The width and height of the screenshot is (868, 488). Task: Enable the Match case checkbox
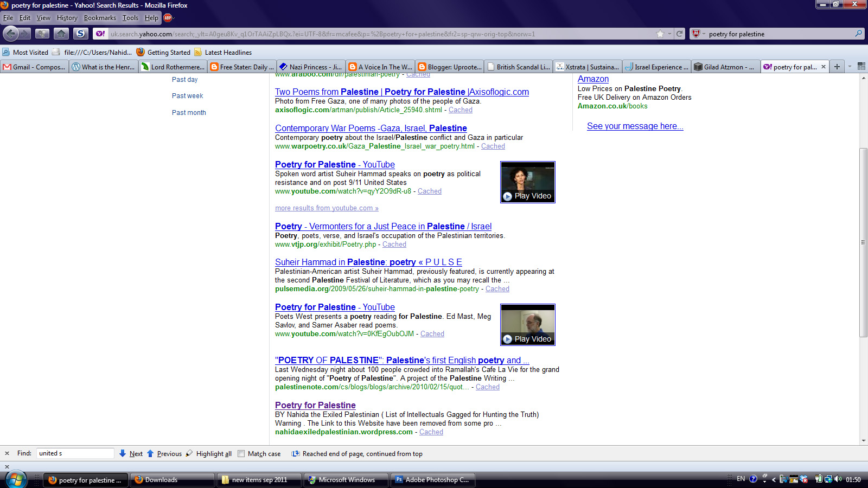point(241,454)
